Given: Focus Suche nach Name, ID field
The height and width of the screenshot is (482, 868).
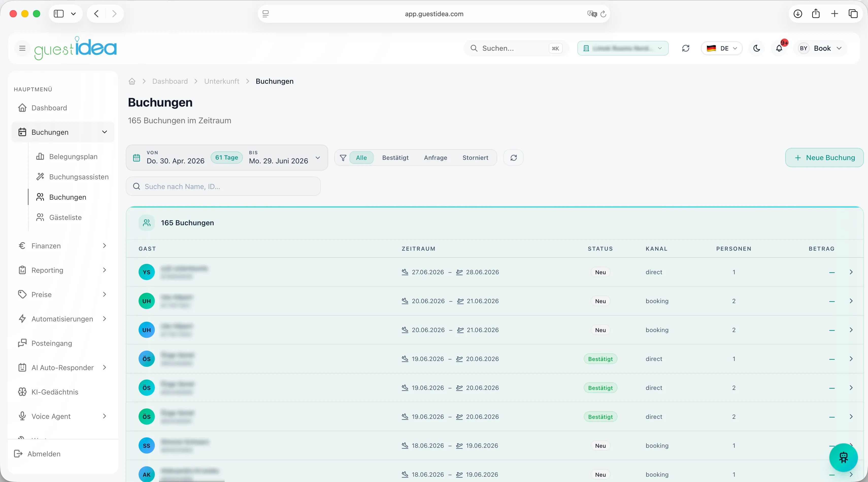Looking at the screenshot, I should pyautogui.click(x=223, y=186).
